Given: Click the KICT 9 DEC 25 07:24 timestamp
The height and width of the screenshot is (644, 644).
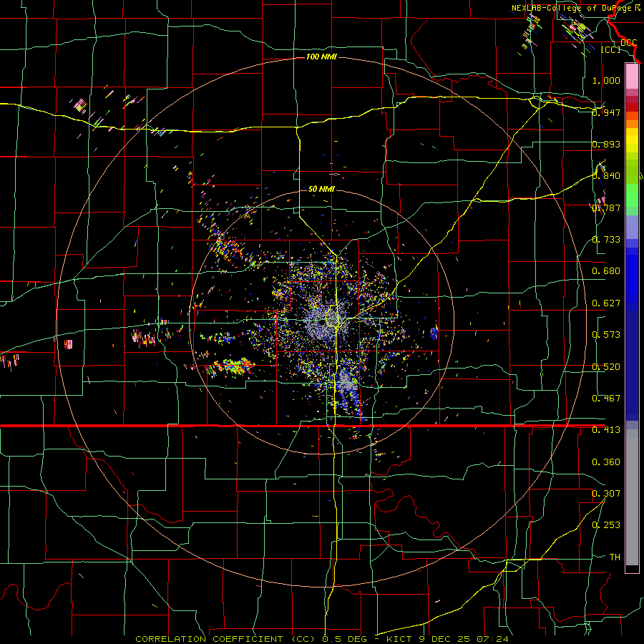Looking at the screenshot, I should click(x=447, y=639).
